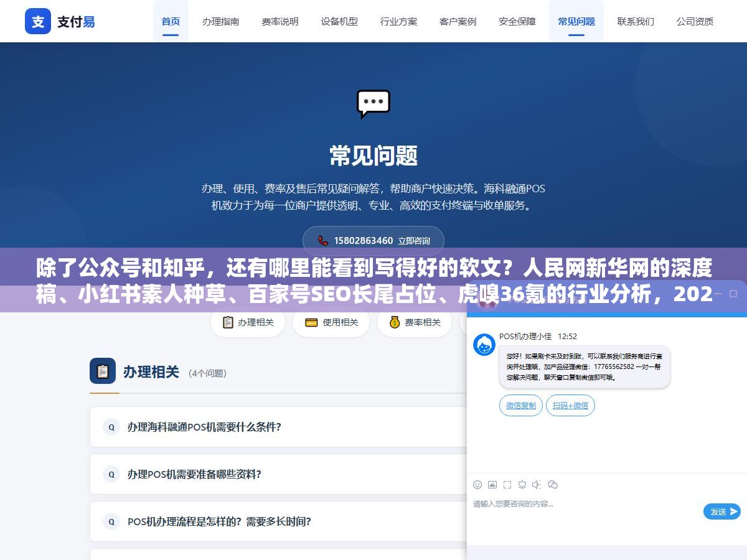Select 设备机型 from the top menu
This screenshot has width=747, height=560.
tap(339, 21)
